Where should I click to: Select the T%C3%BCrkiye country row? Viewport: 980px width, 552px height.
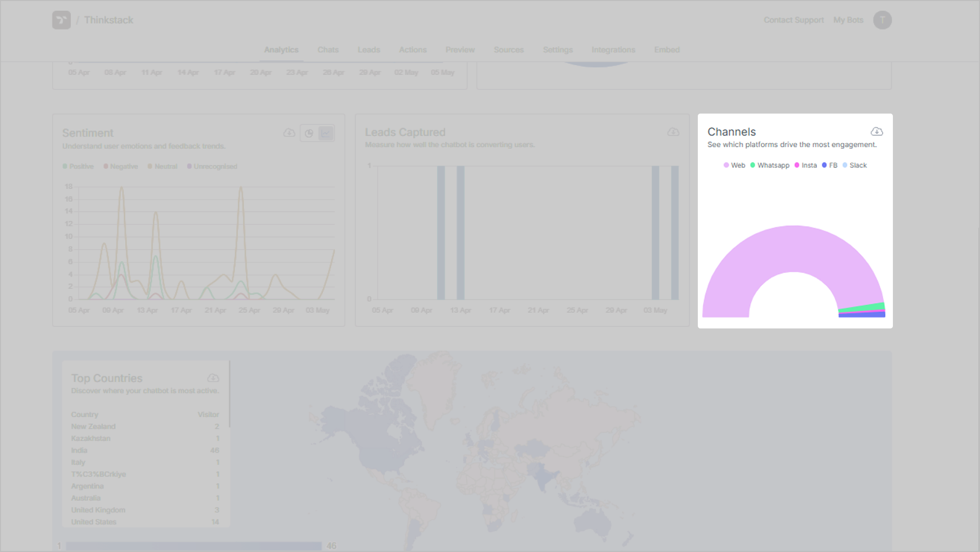145,474
